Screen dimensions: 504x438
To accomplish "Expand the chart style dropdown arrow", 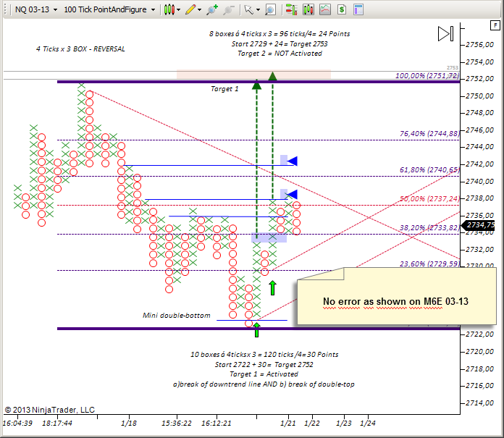I will (x=179, y=10).
